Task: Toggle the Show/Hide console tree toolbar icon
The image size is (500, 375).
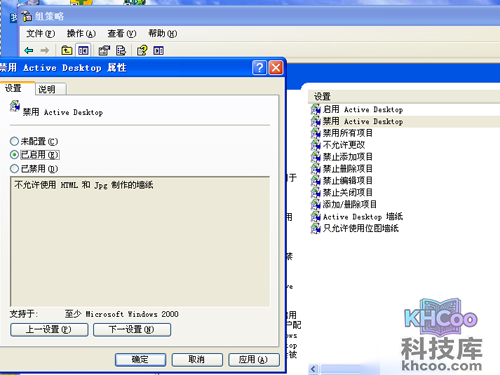Action: (x=83, y=51)
